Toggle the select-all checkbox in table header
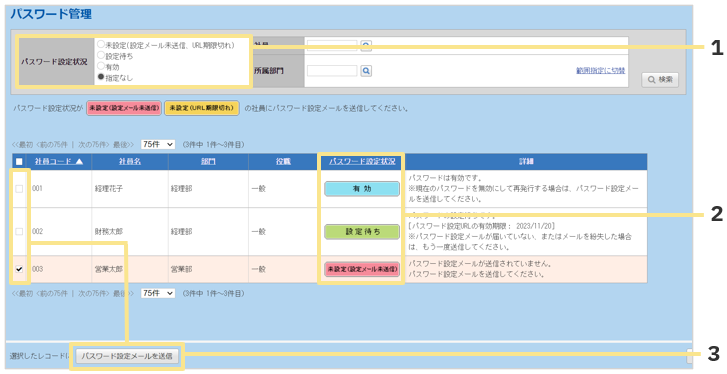727x374 pixels. [x=19, y=162]
